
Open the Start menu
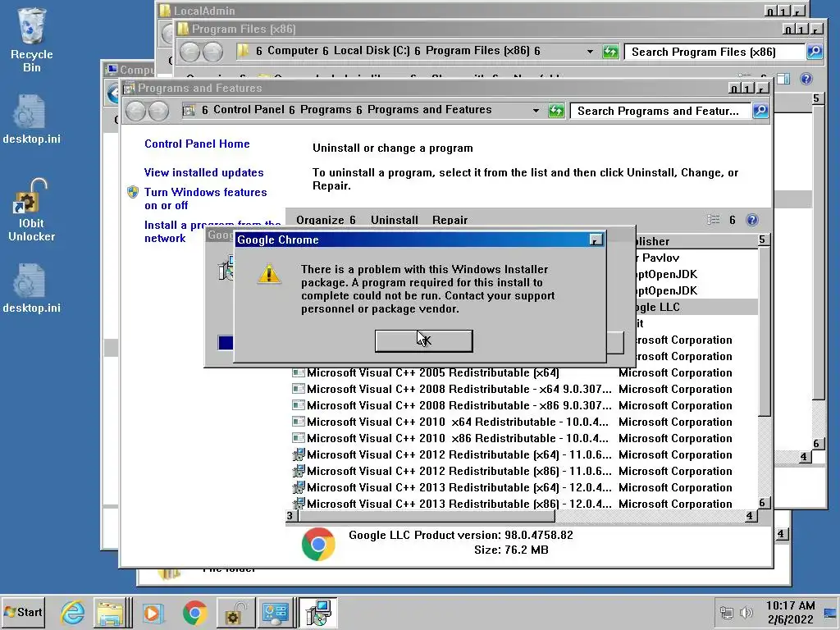(x=24, y=612)
